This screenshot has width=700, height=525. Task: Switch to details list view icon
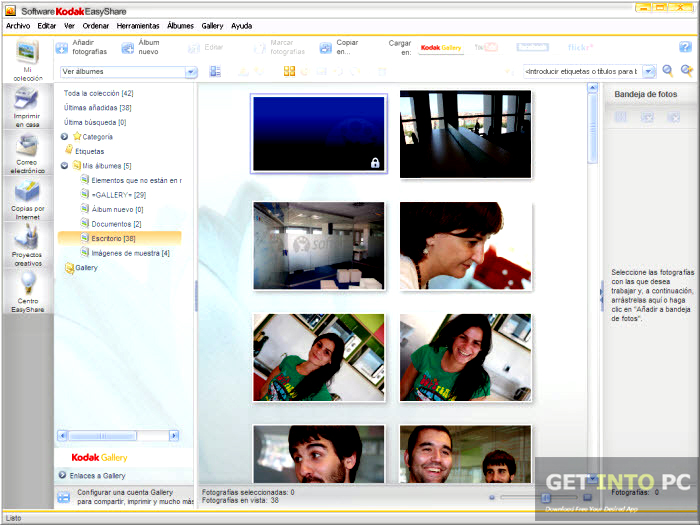215,71
